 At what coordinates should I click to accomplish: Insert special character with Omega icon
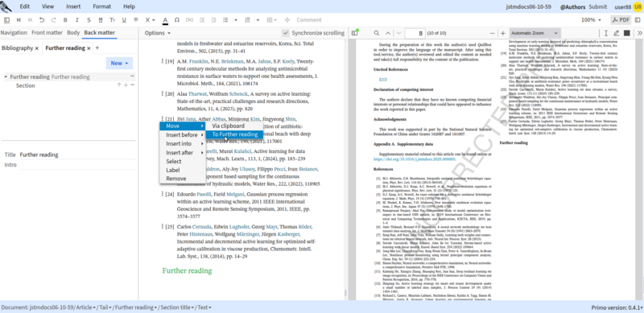177,20
